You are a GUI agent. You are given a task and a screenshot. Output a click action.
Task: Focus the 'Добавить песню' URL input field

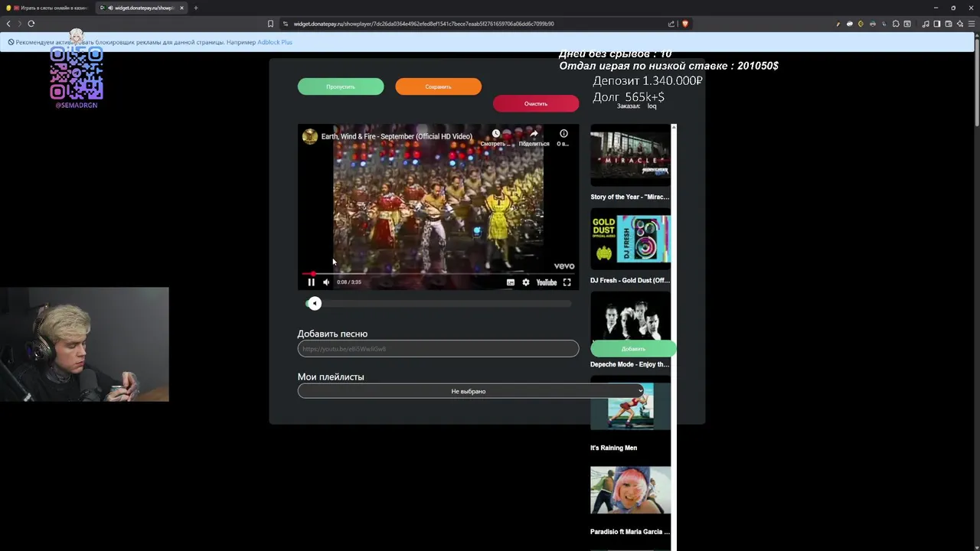point(438,348)
